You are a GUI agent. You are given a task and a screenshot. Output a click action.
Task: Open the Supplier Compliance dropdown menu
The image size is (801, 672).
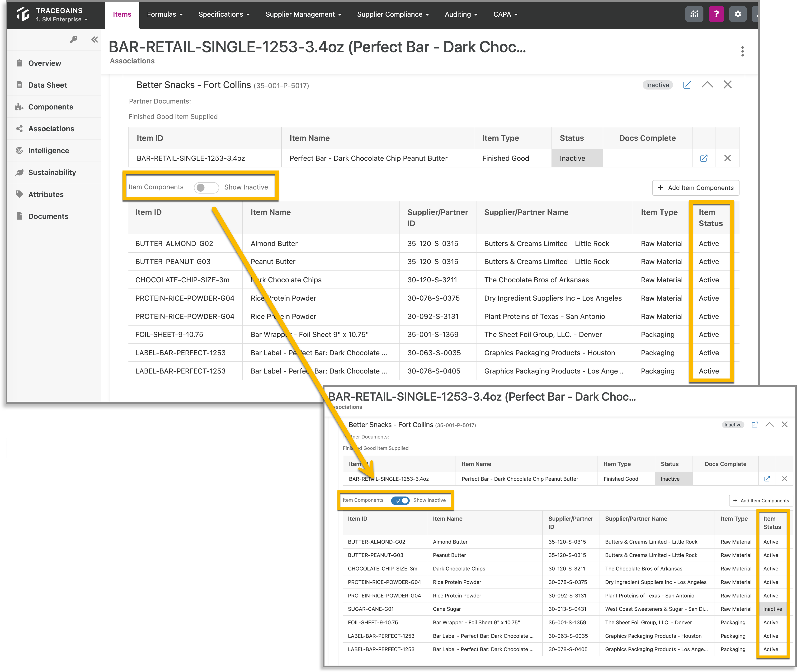pyautogui.click(x=393, y=14)
